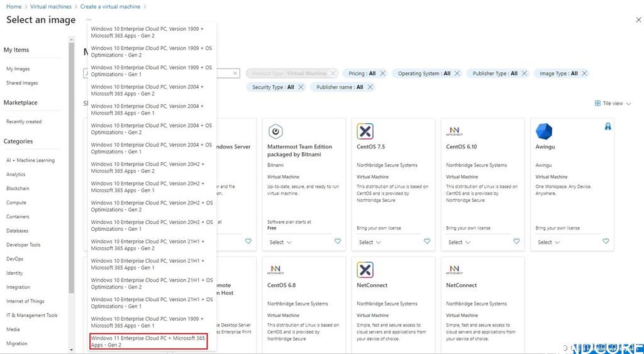Open Virtual machines breadcrumb link
The width and height of the screenshot is (644, 354).
click(x=51, y=6)
